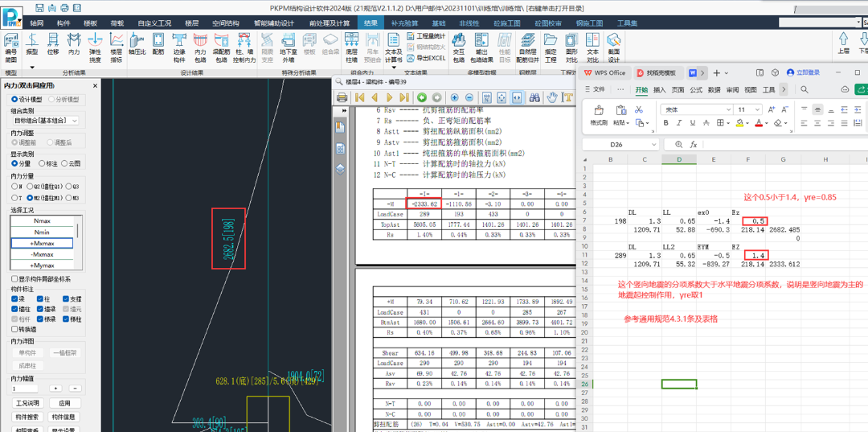Switch to the 补充验算 ribbon tab
The width and height of the screenshot is (868, 432).
pos(404,23)
